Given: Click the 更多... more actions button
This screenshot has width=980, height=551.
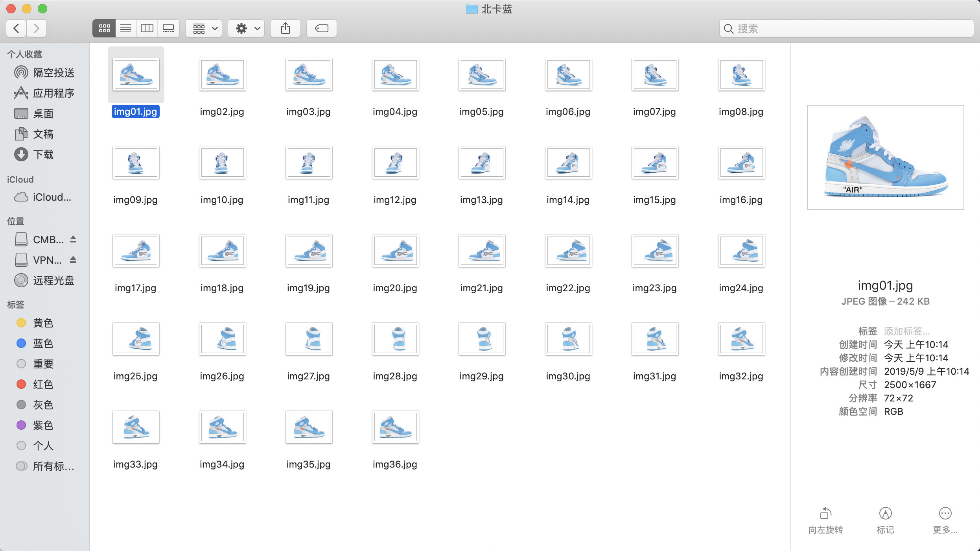Looking at the screenshot, I should 945,520.
